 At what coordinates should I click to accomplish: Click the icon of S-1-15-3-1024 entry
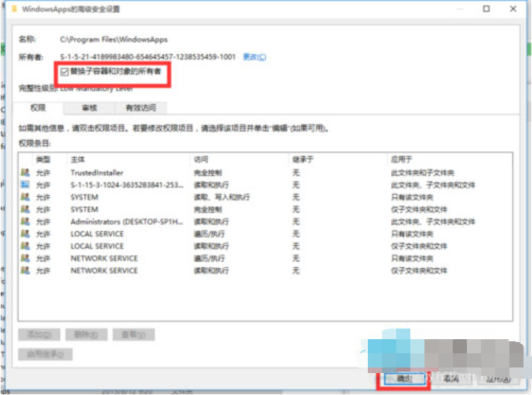25,185
